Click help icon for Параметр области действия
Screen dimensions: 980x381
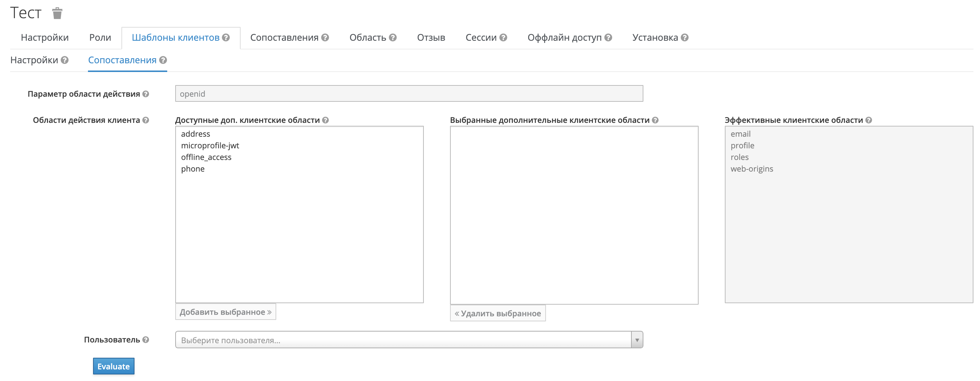pos(146,94)
